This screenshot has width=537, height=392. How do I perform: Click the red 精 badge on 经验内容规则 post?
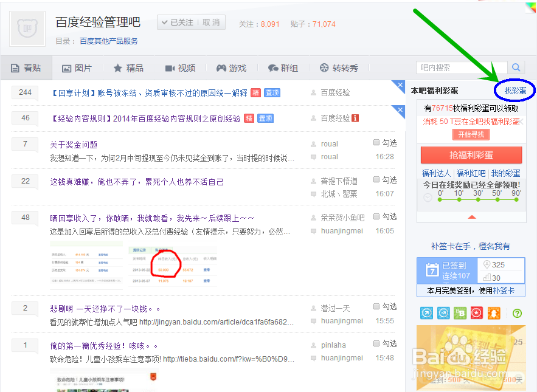[249, 119]
